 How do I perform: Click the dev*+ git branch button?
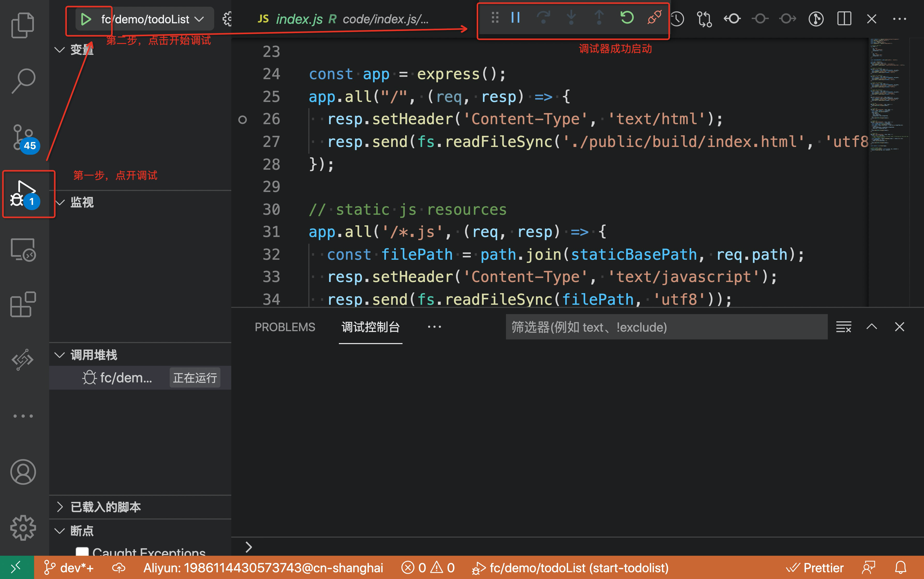click(x=69, y=568)
